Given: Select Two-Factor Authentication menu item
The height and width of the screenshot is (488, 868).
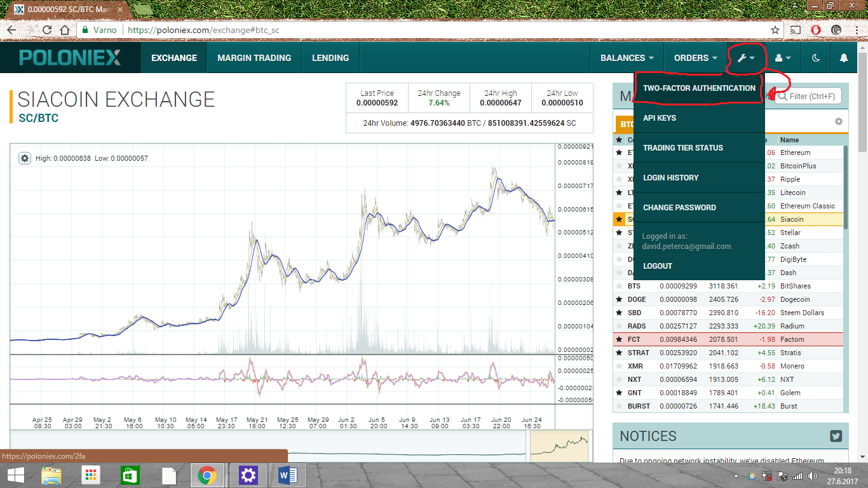Looking at the screenshot, I should click(699, 88).
